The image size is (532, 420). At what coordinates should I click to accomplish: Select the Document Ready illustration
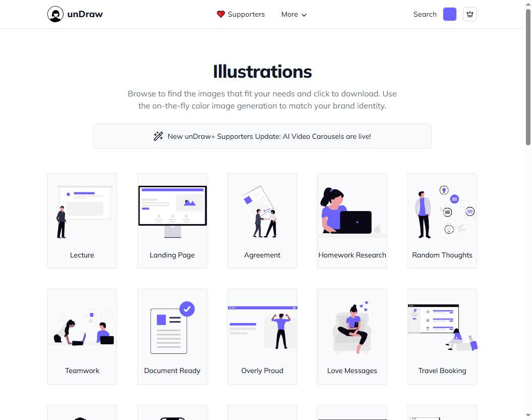(172, 336)
